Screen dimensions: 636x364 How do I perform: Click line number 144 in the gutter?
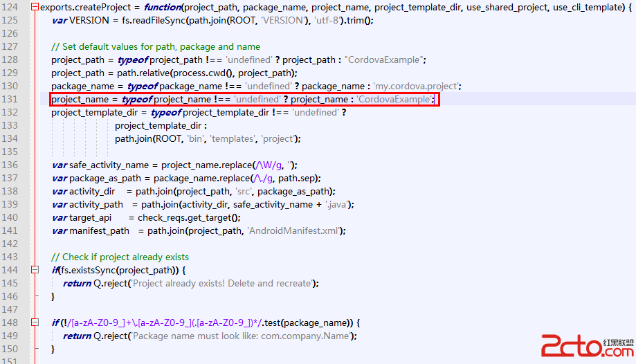click(x=10, y=270)
